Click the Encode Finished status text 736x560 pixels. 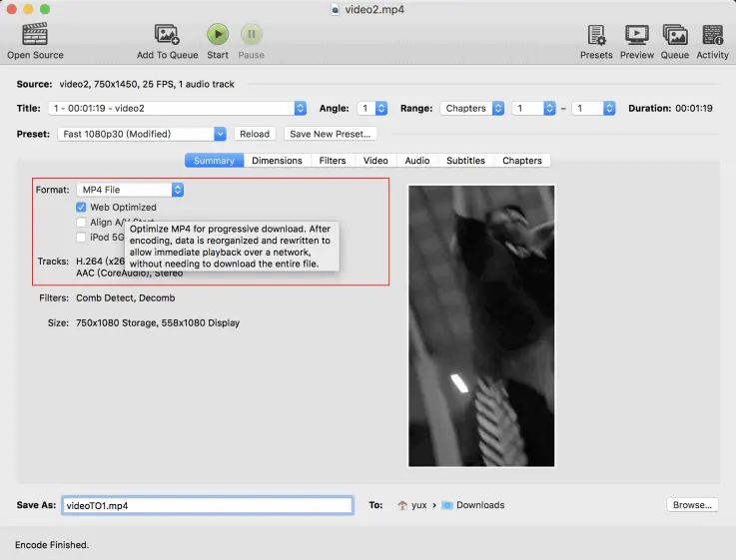coord(52,545)
